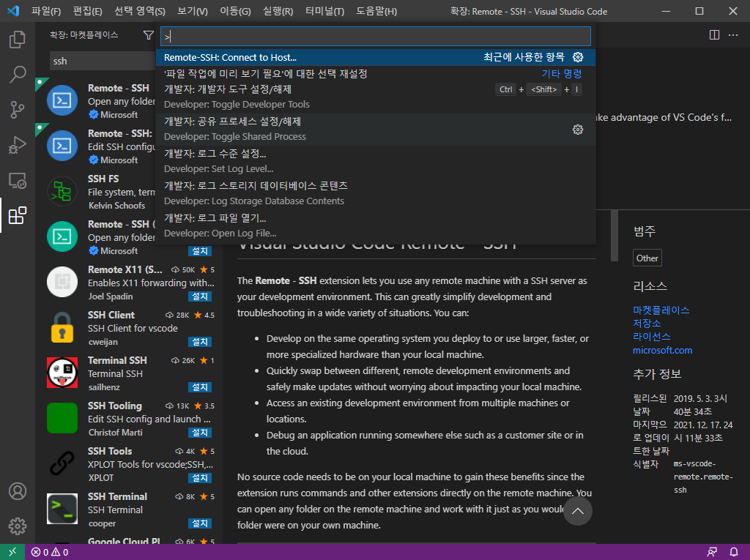Open the 마켓플레이스 resource link

click(x=661, y=310)
